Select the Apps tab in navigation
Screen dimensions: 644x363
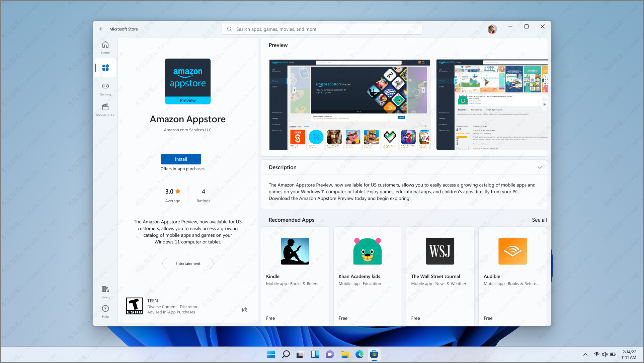coord(106,67)
